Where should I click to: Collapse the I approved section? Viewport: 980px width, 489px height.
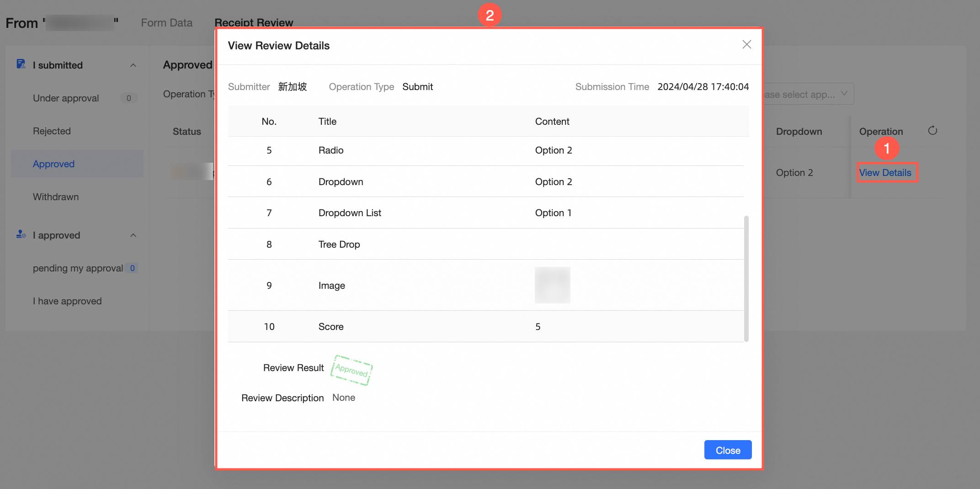(x=133, y=235)
